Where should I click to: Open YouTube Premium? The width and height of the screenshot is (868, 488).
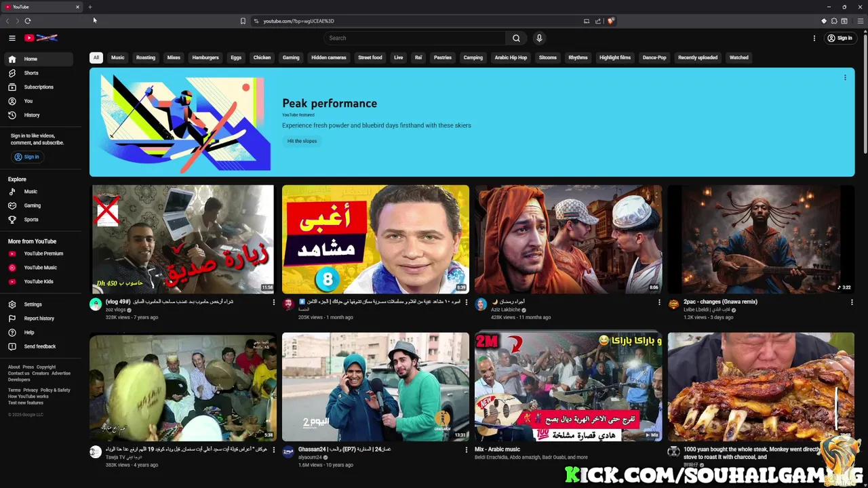click(38, 253)
